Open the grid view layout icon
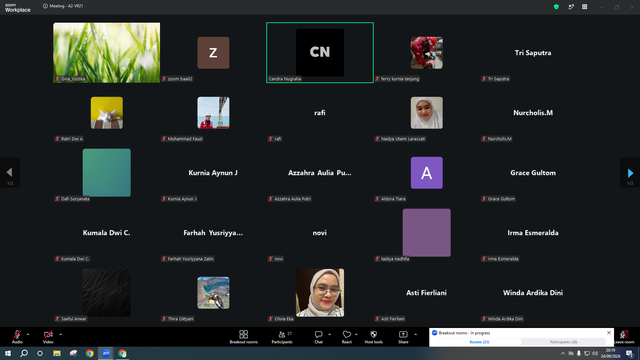 (584, 7)
